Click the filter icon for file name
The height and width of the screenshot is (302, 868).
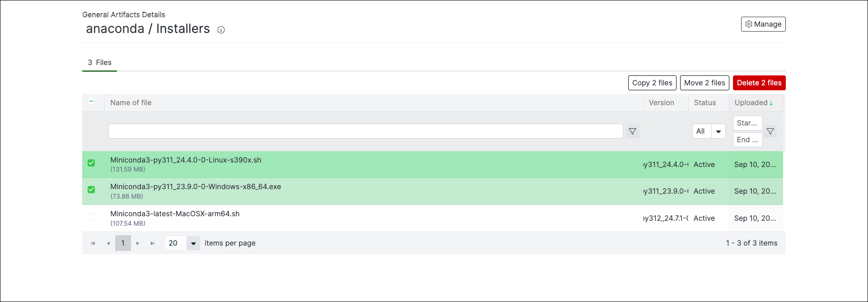(x=632, y=131)
